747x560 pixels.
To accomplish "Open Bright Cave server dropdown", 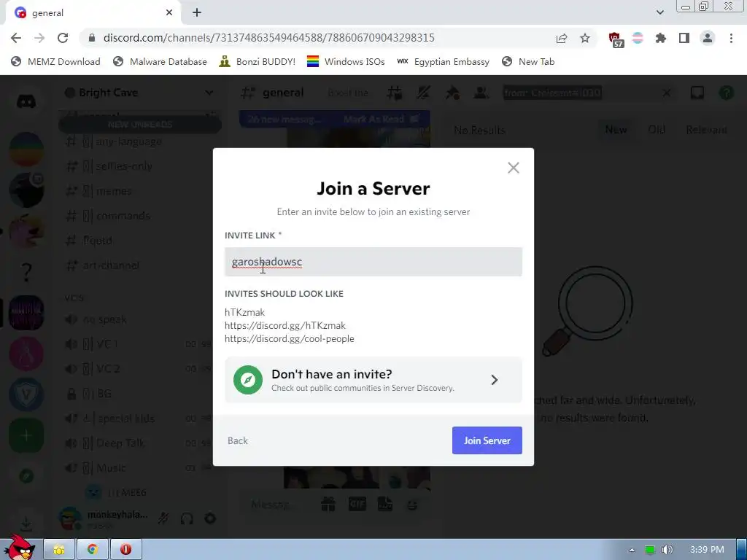I will tap(139, 93).
